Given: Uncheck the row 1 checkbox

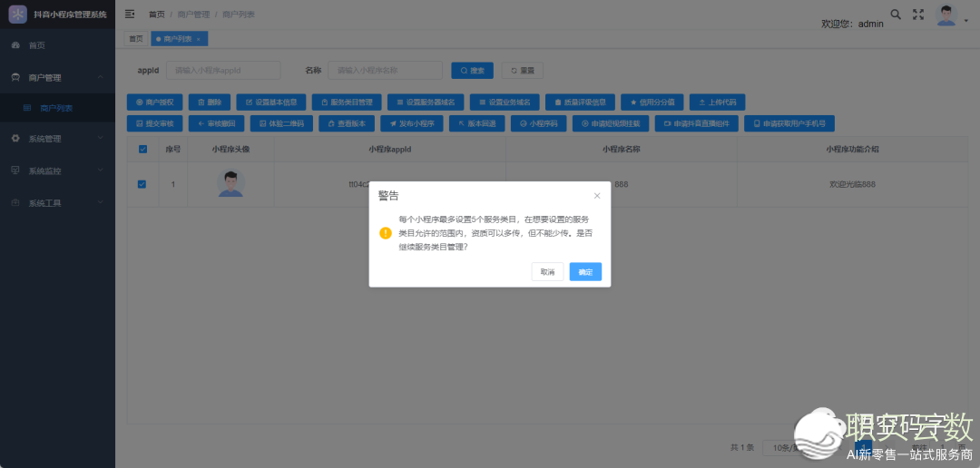Looking at the screenshot, I should point(142,184).
